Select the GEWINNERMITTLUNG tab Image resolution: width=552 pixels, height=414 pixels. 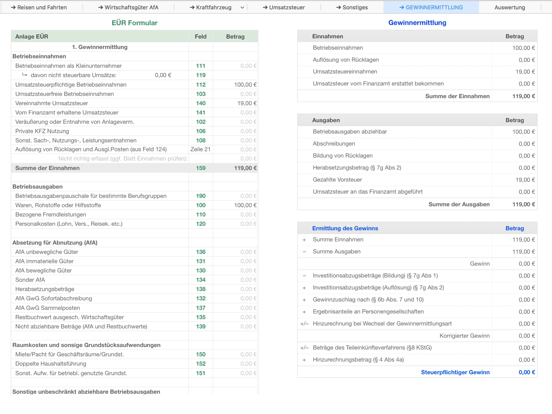coord(431,7)
